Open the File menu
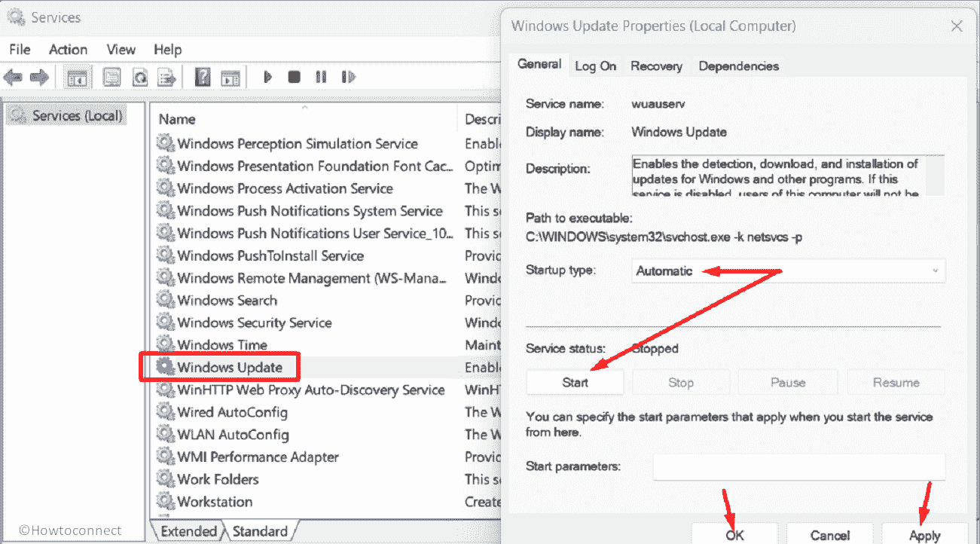 [x=20, y=49]
